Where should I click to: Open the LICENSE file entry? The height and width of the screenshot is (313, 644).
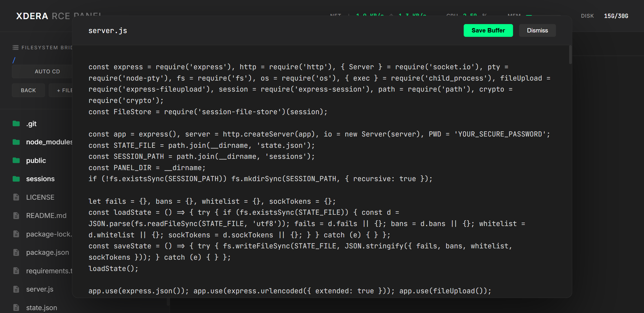[40, 197]
